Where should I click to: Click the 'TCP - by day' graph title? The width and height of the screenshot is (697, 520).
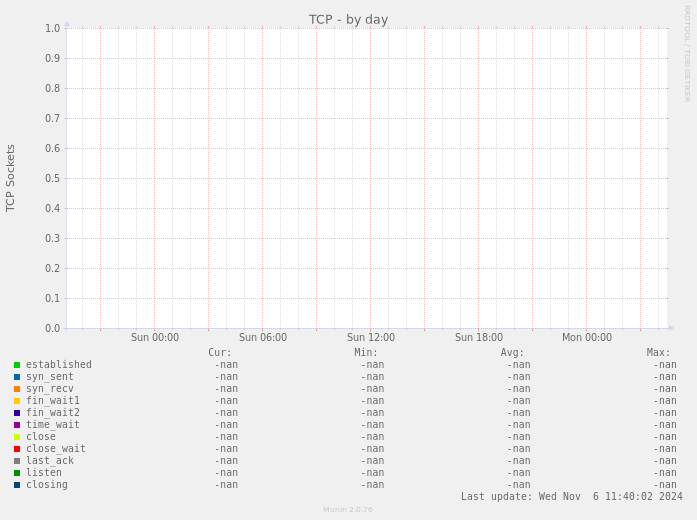pyautogui.click(x=348, y=19)
